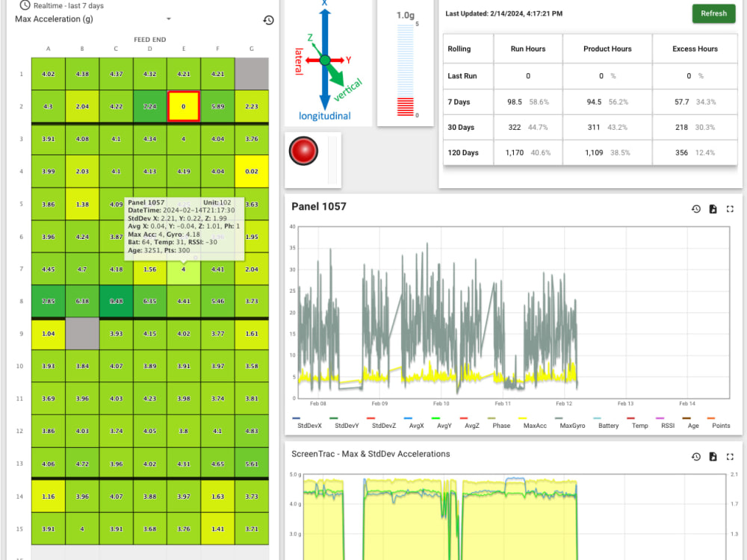Click the ScreenTrac chart title

371,454
